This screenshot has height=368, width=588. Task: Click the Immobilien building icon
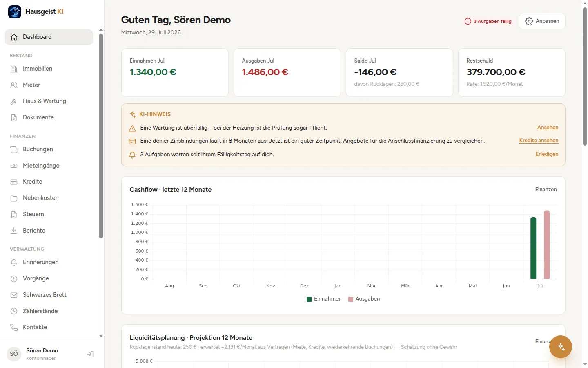(14, 69)
